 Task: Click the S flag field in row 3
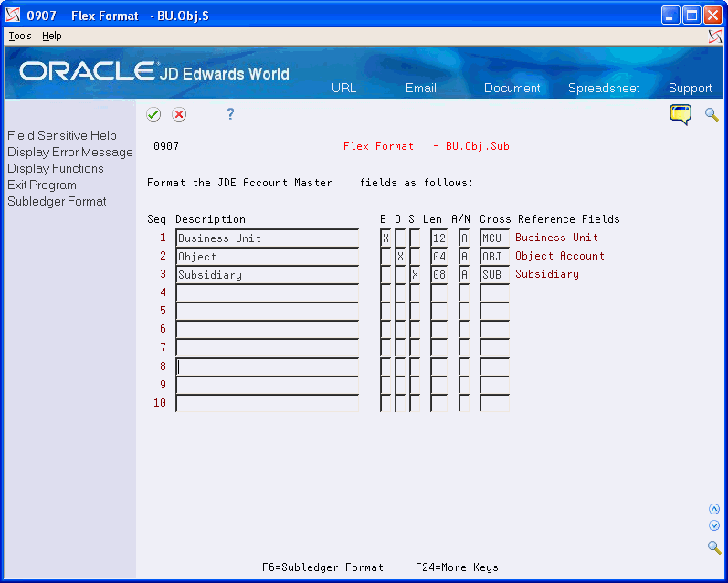coord(415,274)
